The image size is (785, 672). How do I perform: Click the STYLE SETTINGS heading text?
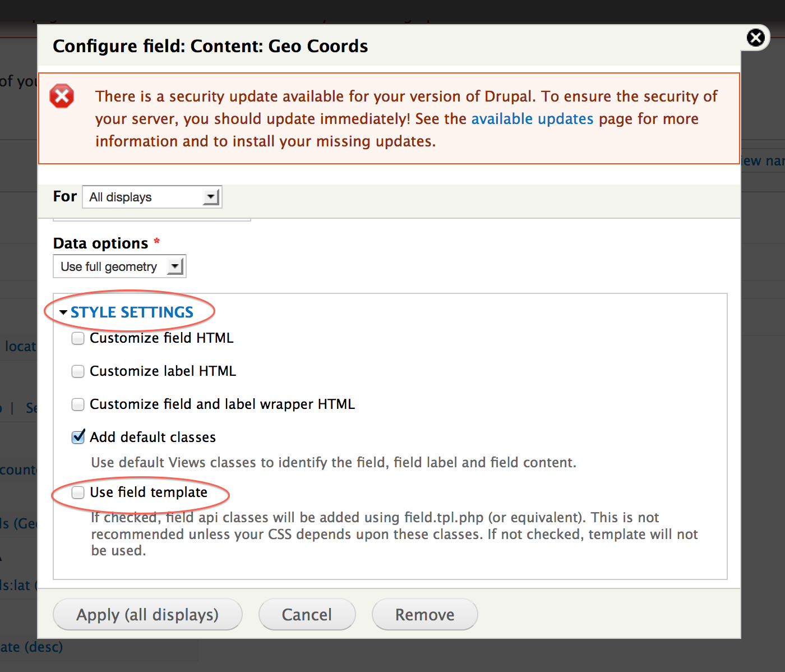click(132, 312)
